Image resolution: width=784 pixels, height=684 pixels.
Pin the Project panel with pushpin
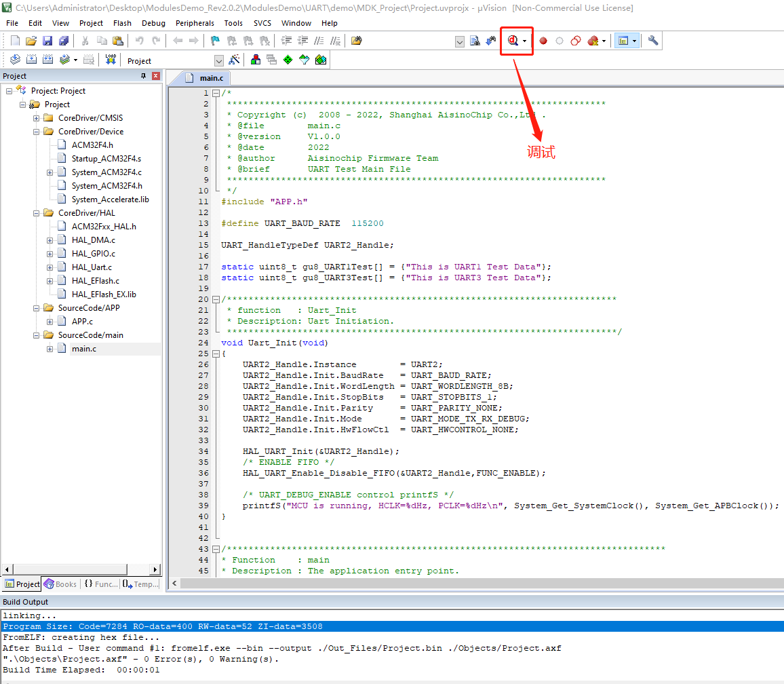pyautogui.click(x=143, y=76)
